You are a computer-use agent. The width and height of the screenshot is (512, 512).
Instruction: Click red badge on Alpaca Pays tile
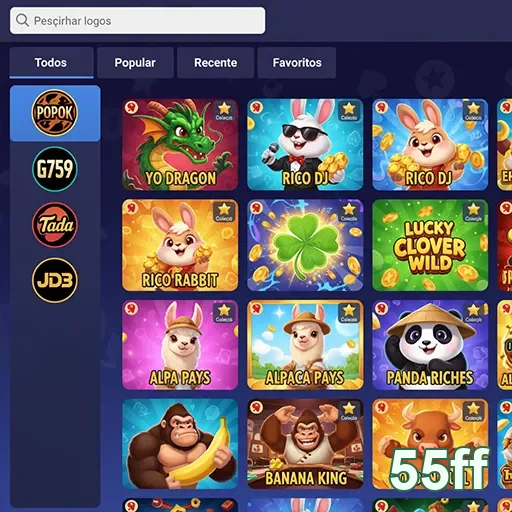tap(256, 308)
